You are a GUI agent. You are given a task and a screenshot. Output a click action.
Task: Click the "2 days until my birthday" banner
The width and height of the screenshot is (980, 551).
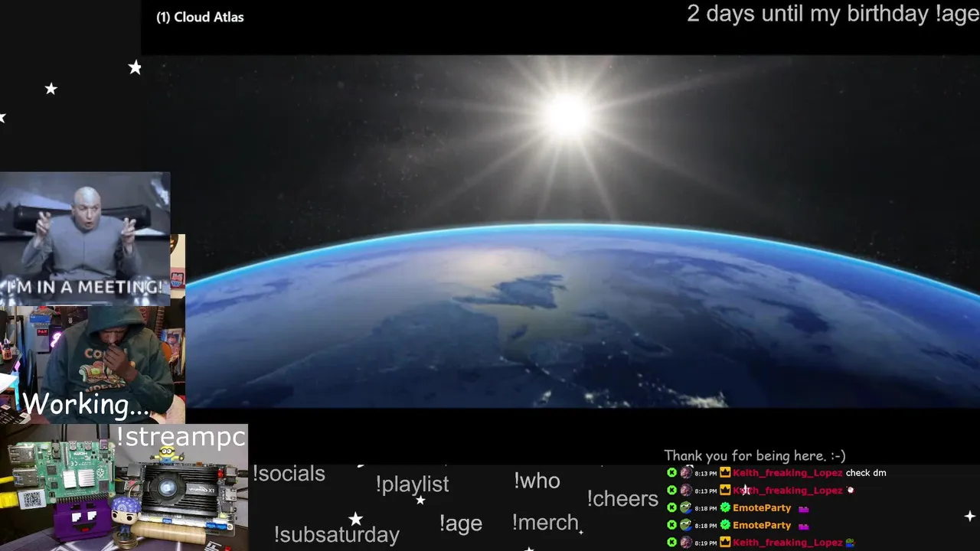pyautogui.click(x=807, y=14)
